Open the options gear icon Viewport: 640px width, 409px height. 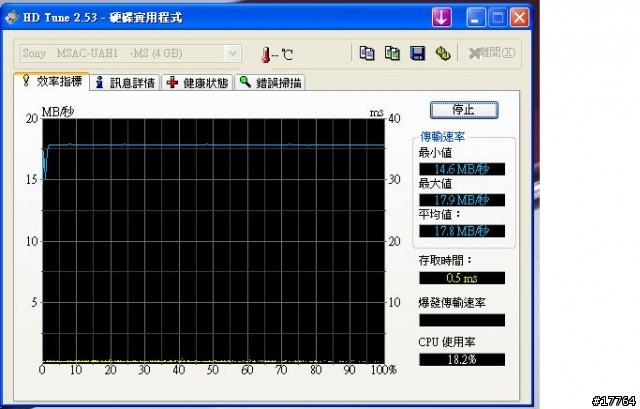pos(443,53)
